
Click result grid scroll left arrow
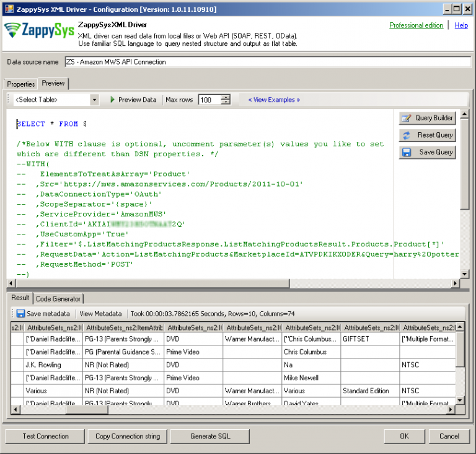15,409
